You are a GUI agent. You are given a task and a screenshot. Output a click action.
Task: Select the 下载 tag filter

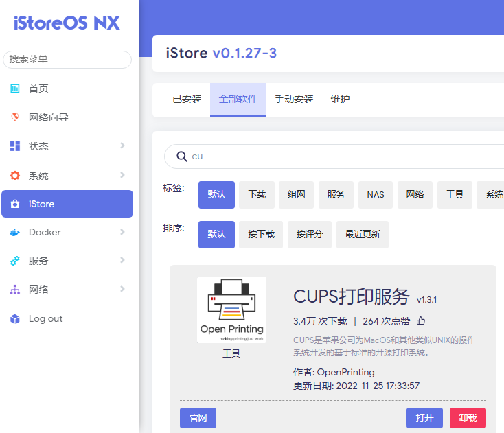coord(257,195)
